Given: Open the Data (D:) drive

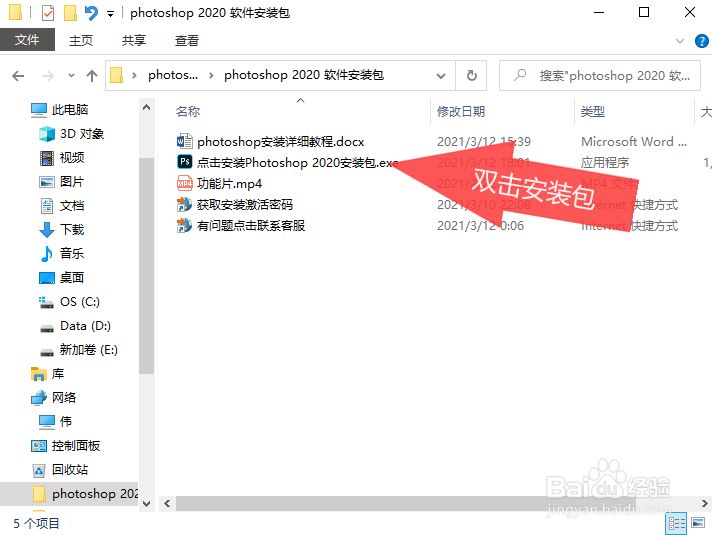Looking at the screenshot, I should point(85,326).
